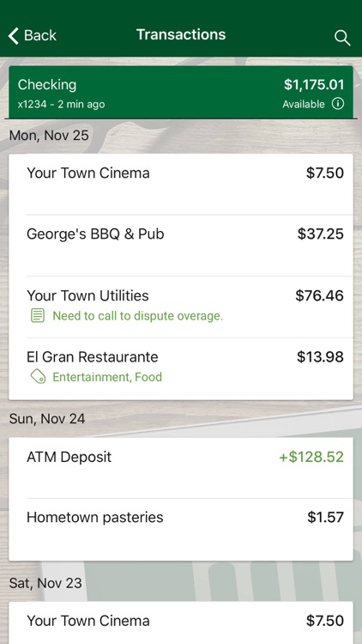The height and width of the screenshot is (644, 362).
Task: Tap the Back chevron arrow
Action: coord(14,36)
